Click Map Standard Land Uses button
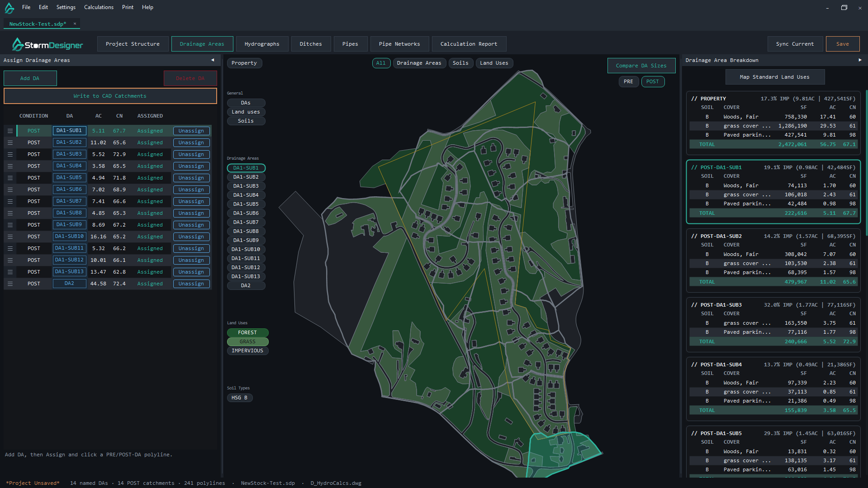 [774, 77]
